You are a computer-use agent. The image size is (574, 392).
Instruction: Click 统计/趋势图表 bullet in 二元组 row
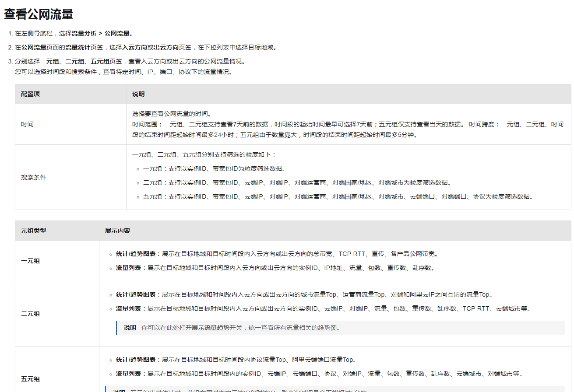tap(305, 294)
